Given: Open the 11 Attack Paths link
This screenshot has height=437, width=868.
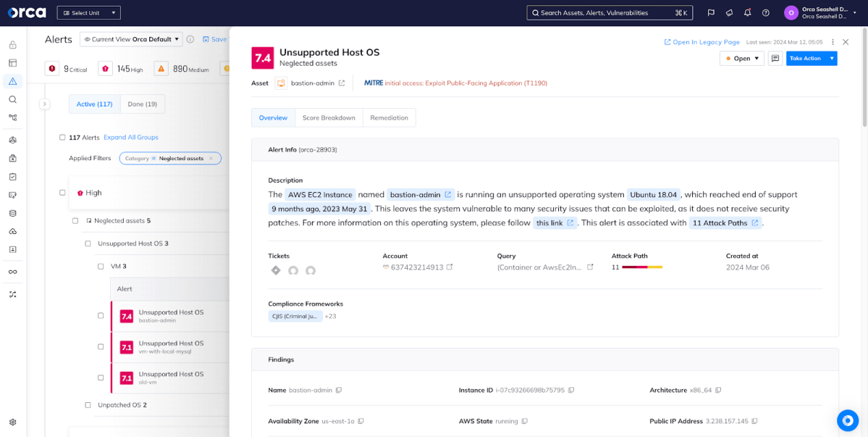Looking at the screenshot, I should 725,223.
